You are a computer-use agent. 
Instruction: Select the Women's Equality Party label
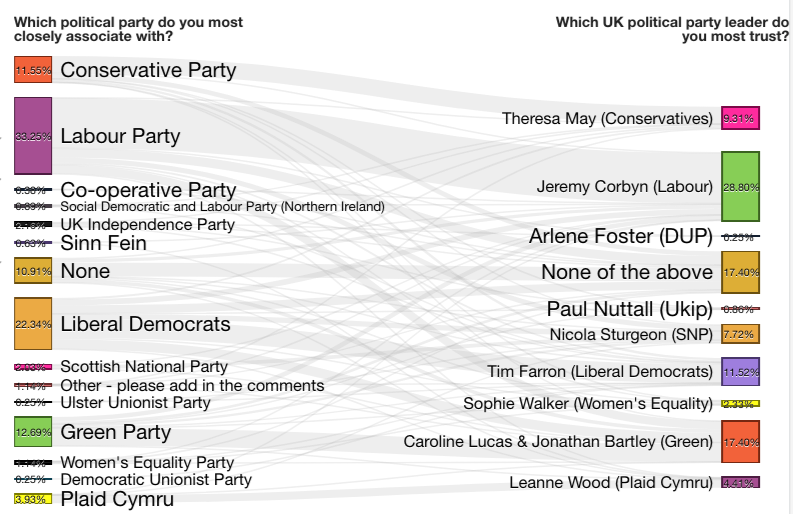(x=147, y=462)
